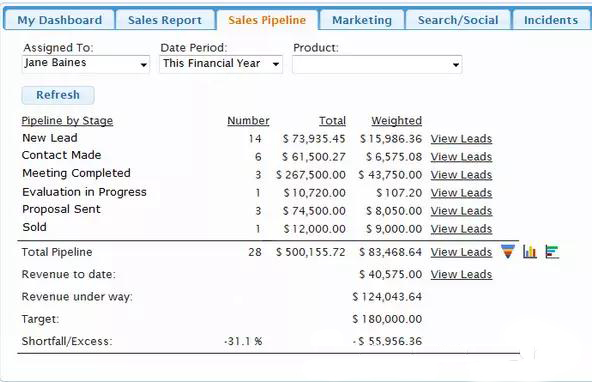
Task: Click the $ 43,750.00 weighted value
Action: point(390,175)
